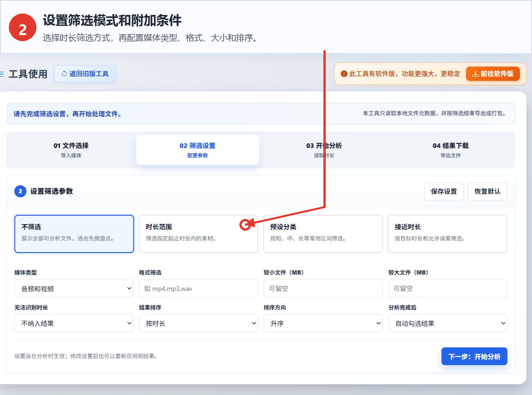Click the 保存设置 button
532x395 pixels.
pyautogui.click(x=444, y=191)
